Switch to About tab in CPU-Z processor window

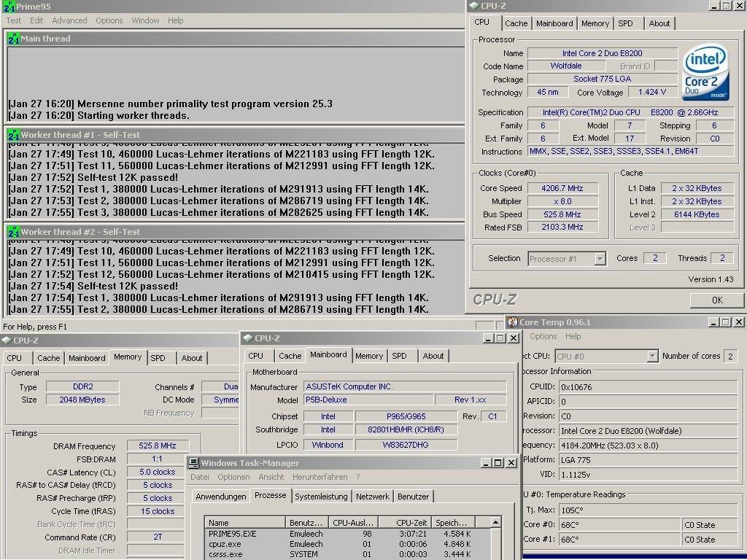click(x=659, y=23)
